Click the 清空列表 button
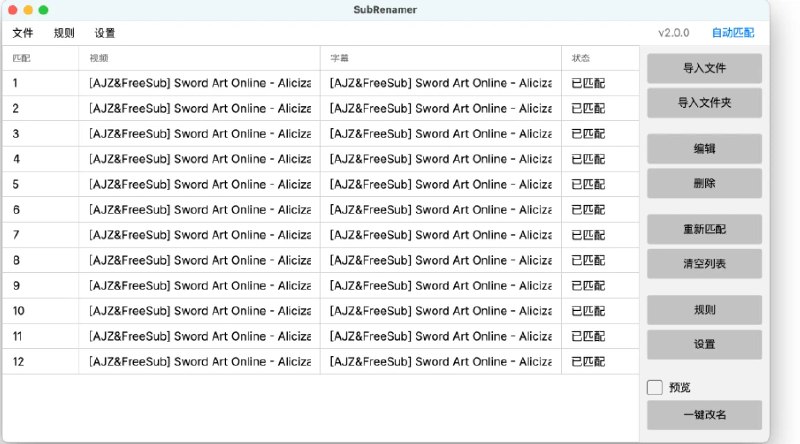This screenshot has width=800, height=444. pyautogui.click(x=704, y=264)
